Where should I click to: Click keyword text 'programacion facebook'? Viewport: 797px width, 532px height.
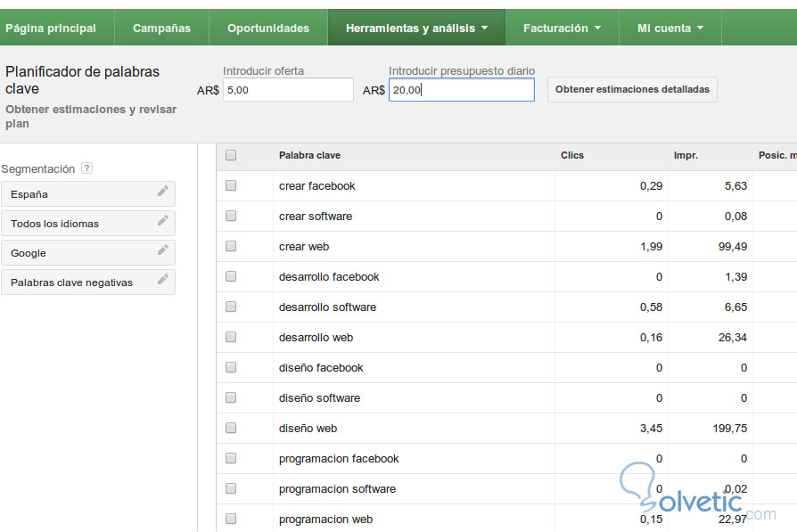[339, 459]
